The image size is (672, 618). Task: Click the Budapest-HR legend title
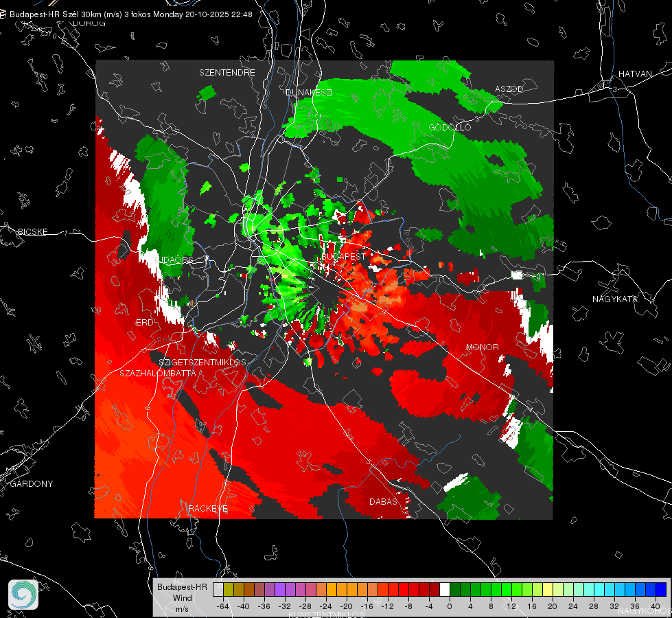(182, 586)
